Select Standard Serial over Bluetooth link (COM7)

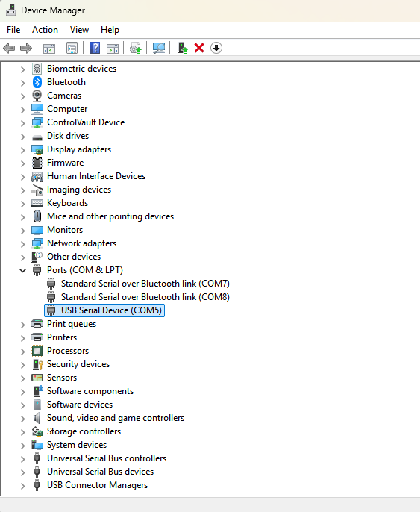(138, 284)
